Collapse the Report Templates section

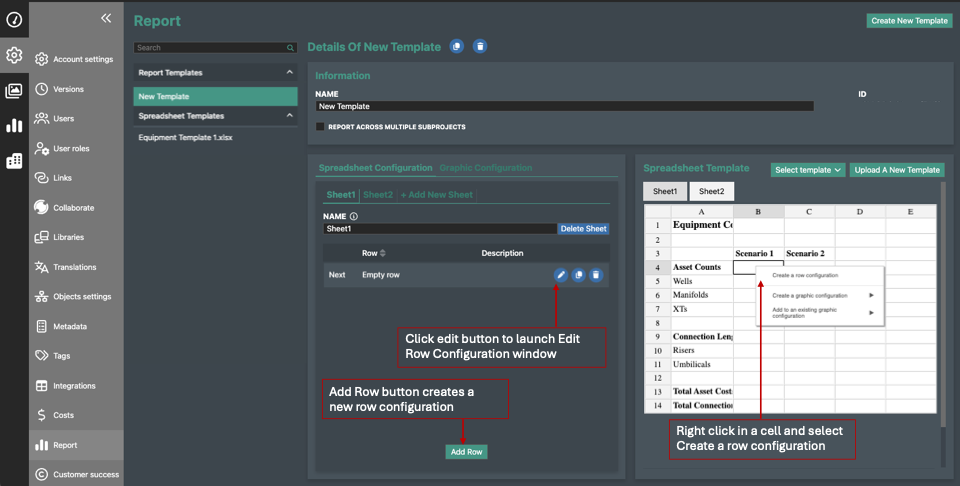pyautogui.click(x=290, y=73)
